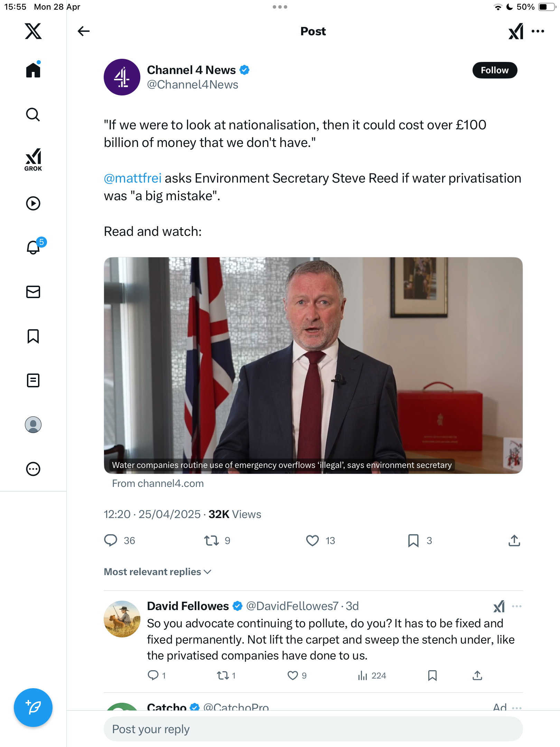Open Grok from the sidebar

click(x=33, y=159)
